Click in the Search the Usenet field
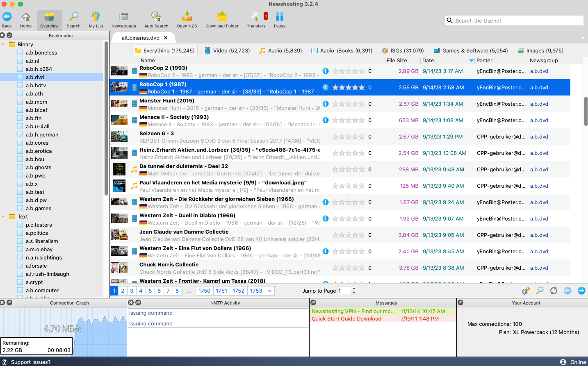 pyautogui.click(x=514, y=20)
